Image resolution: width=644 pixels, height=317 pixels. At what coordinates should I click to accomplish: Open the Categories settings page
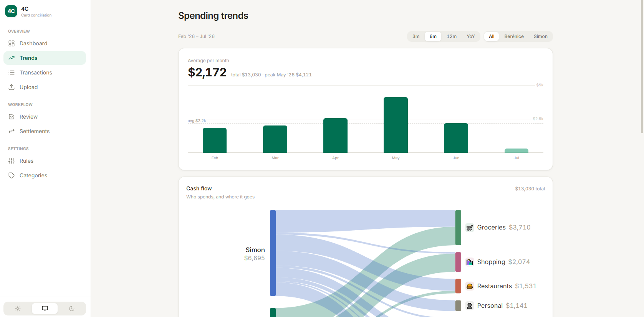pyautogui.click(x=45, y=175)
